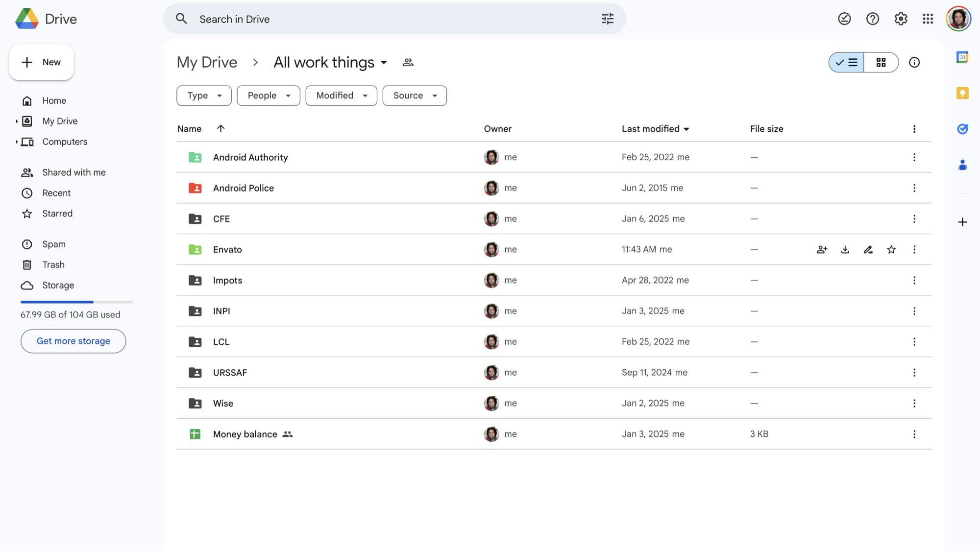The image size is (980, 551).
Task: Open advanced search options filter icon
Action: pos(608,19)
